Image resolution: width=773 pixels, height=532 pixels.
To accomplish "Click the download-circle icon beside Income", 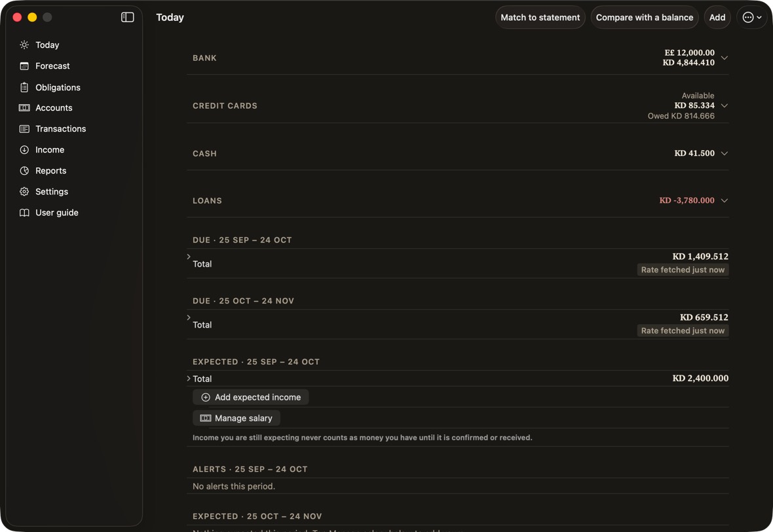I will [x=24, y=150].
